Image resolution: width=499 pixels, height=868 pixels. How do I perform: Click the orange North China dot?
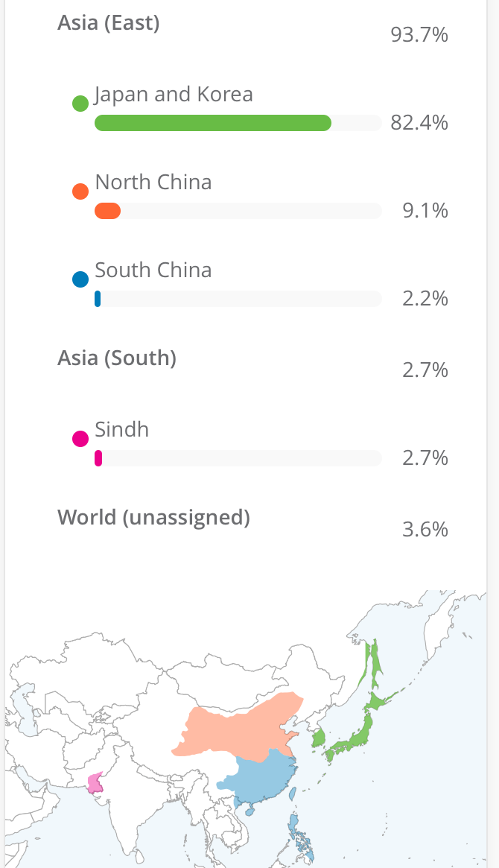(80, 191)
